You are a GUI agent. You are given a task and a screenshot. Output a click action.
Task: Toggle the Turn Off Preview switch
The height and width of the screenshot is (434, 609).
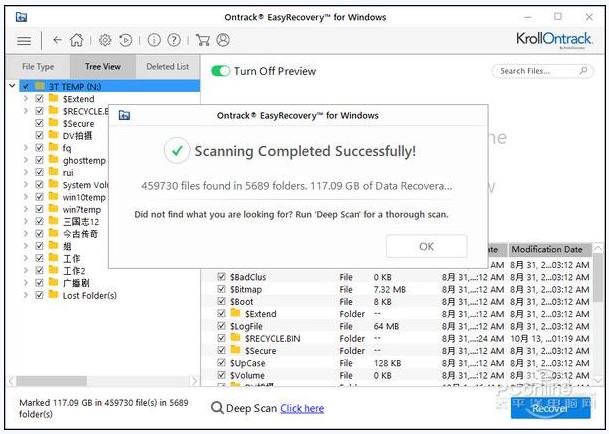tap(221, 71)
